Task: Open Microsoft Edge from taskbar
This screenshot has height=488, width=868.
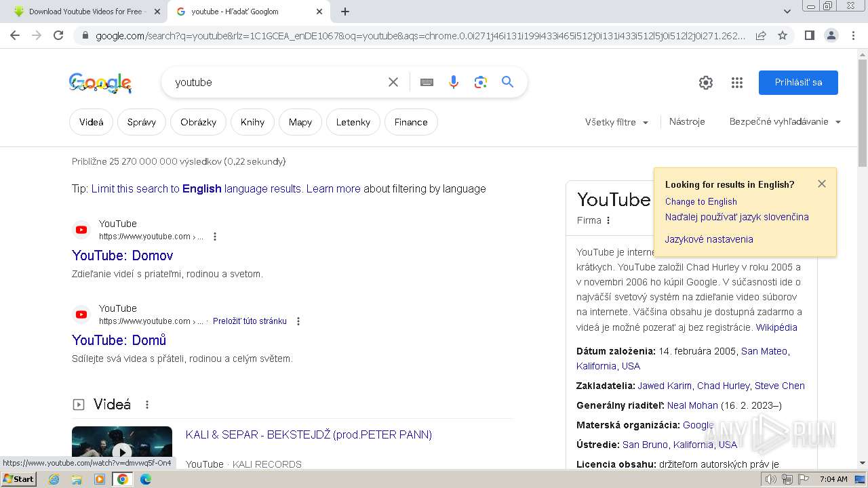Action: tap(146, 479)
